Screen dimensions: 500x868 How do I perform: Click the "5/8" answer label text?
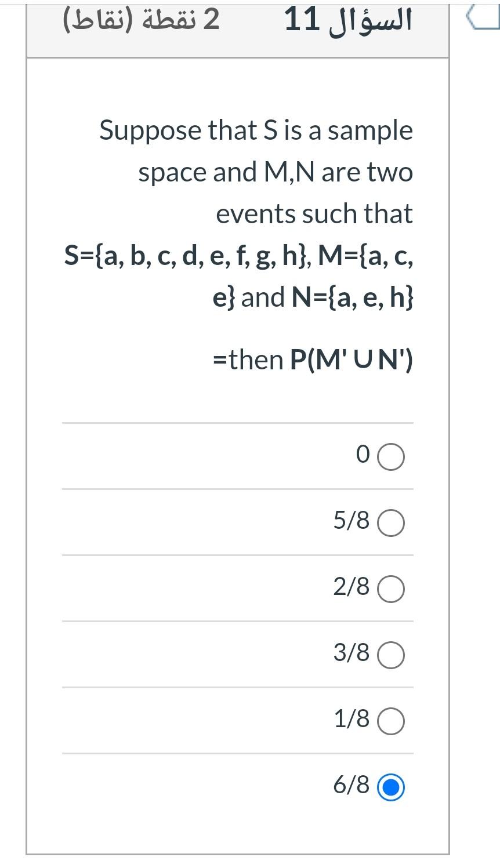[x=352, y=521]
